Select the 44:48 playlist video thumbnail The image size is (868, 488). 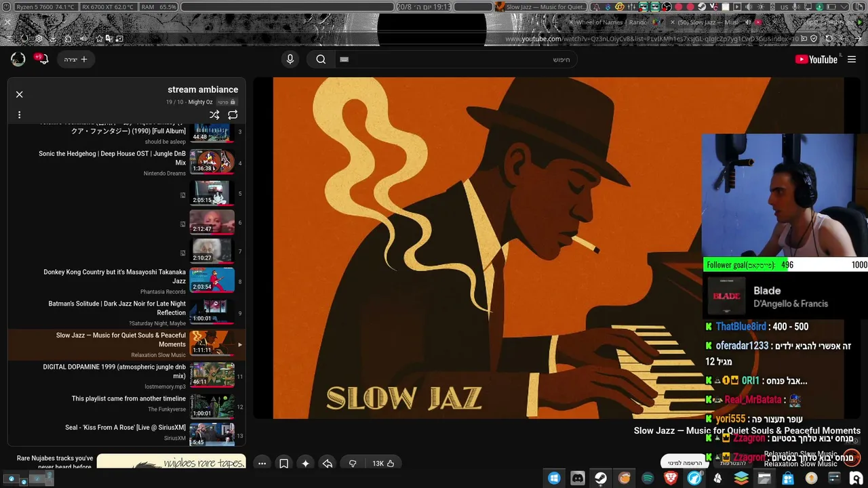coord(212,133)
